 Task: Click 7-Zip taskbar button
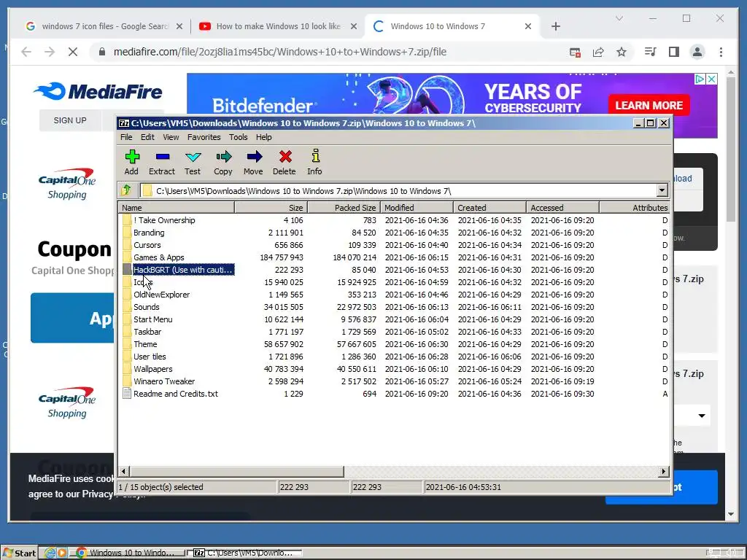click(x=245, y=553)
